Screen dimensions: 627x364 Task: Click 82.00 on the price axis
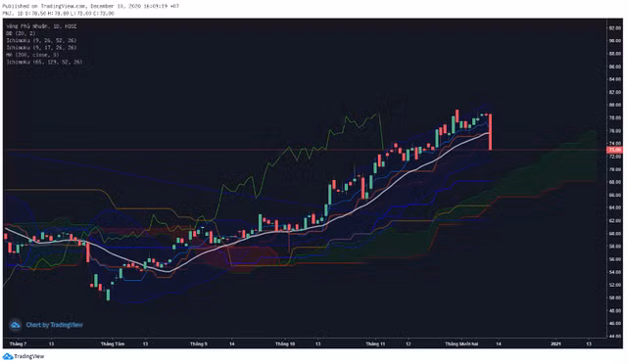click(x=614, y=92)
